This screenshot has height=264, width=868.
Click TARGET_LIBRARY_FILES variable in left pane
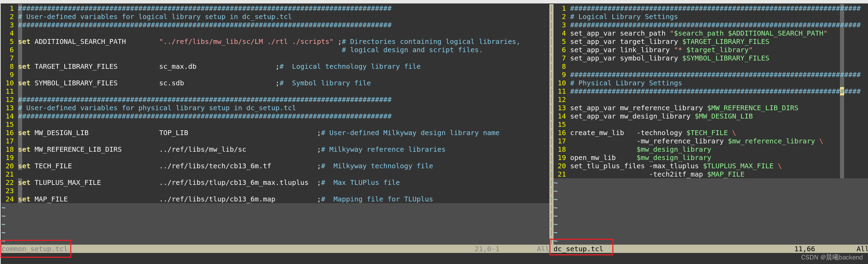pyautogui.click(x=76, y=66)
